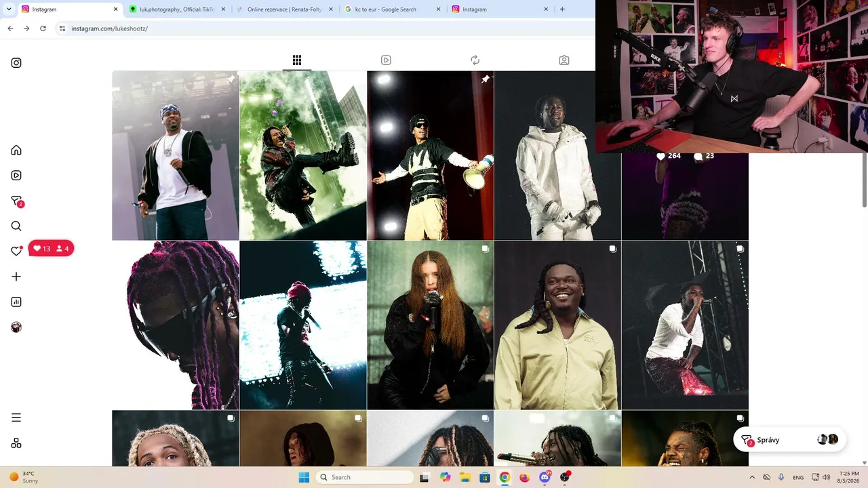Switch to the profile Reels tab
Image resolution: width=868 pixels, height=488 pixels.
386,60
